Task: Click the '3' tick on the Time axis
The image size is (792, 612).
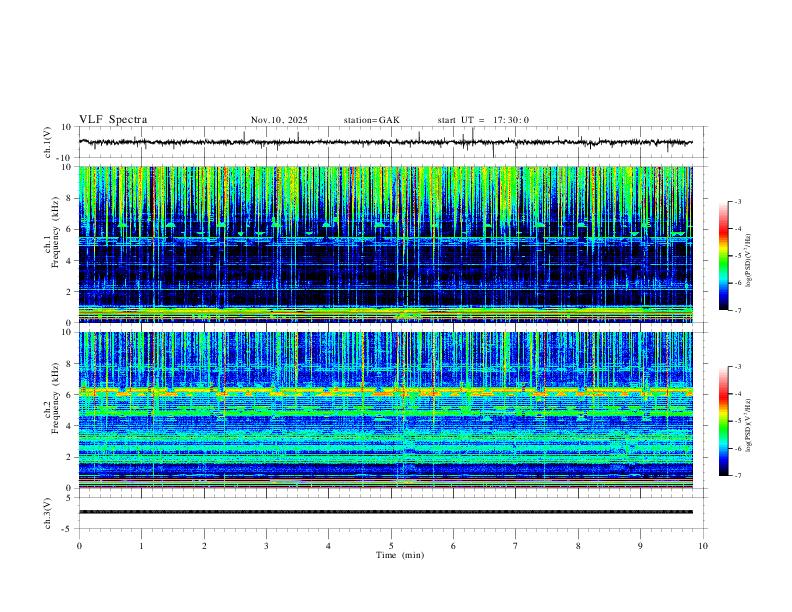Action: click(266, 546)
